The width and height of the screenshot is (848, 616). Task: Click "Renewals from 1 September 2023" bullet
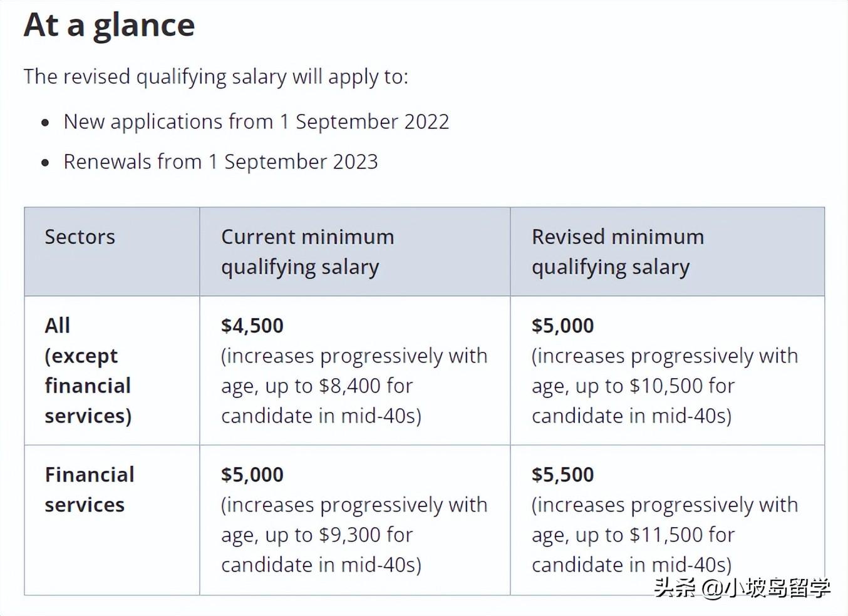click(x=220, y=162)
